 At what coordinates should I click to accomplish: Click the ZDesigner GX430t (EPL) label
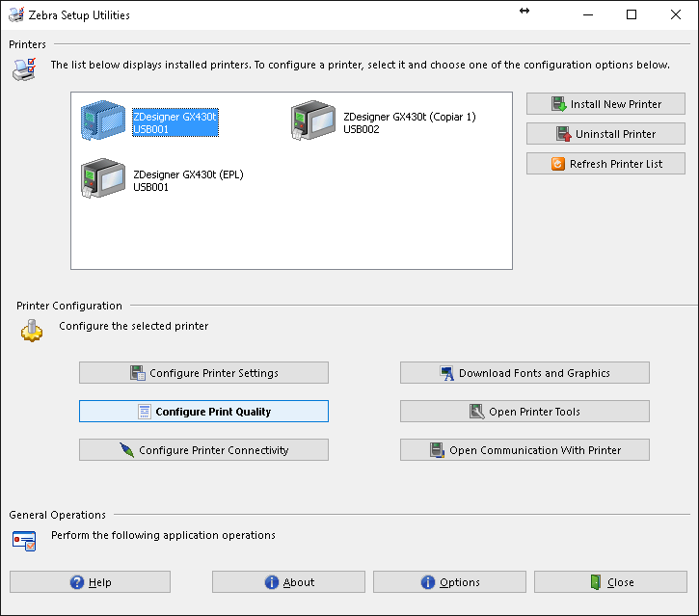tap(188, 180)
